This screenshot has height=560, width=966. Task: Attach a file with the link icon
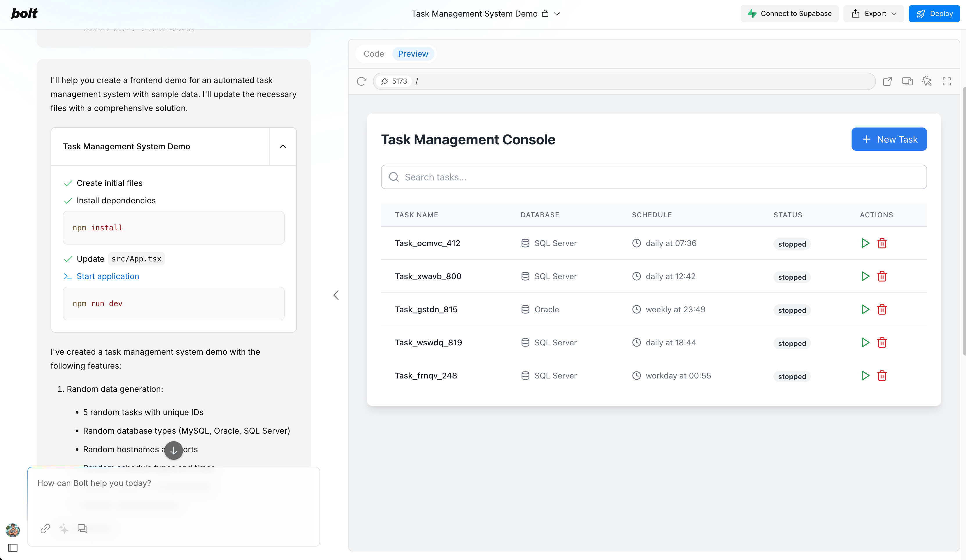[45, 529]
